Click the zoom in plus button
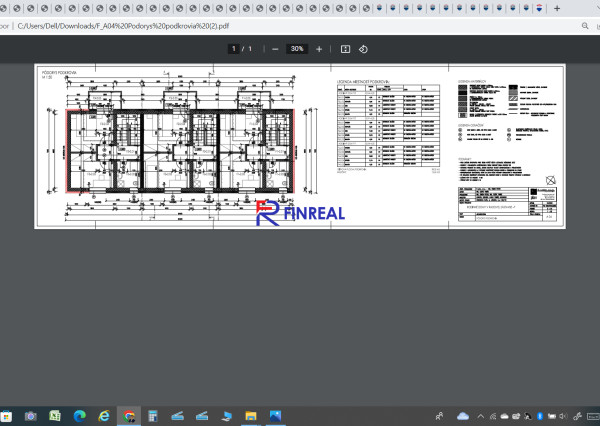The image size is (600, 426). pyautogui.click(x=319, y=49)
